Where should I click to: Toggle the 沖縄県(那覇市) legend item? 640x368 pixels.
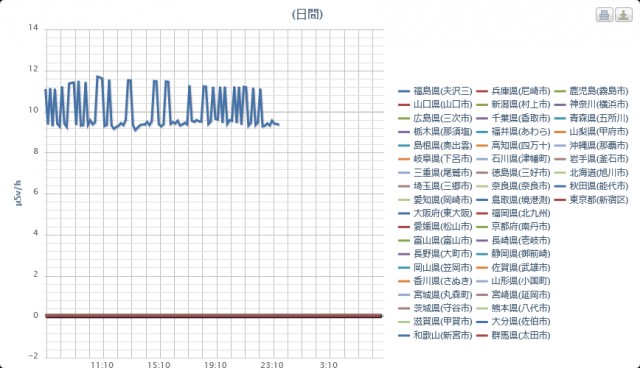coord(591,145)
